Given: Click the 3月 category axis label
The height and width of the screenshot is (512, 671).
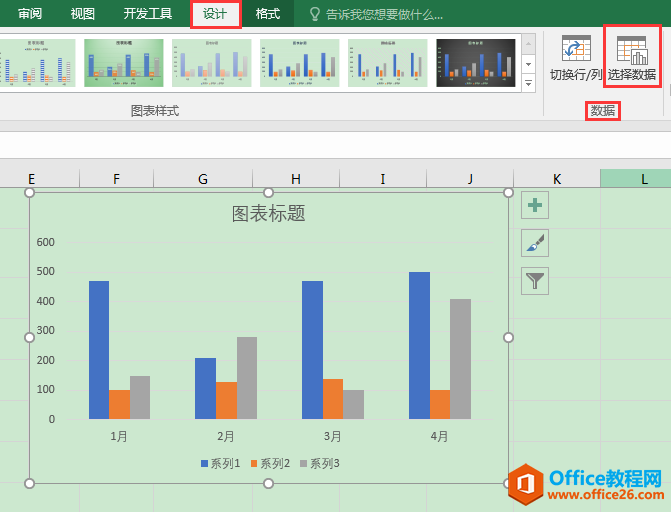Looking at the screenshot, I should pyautogui.click(x=333, y=436).
